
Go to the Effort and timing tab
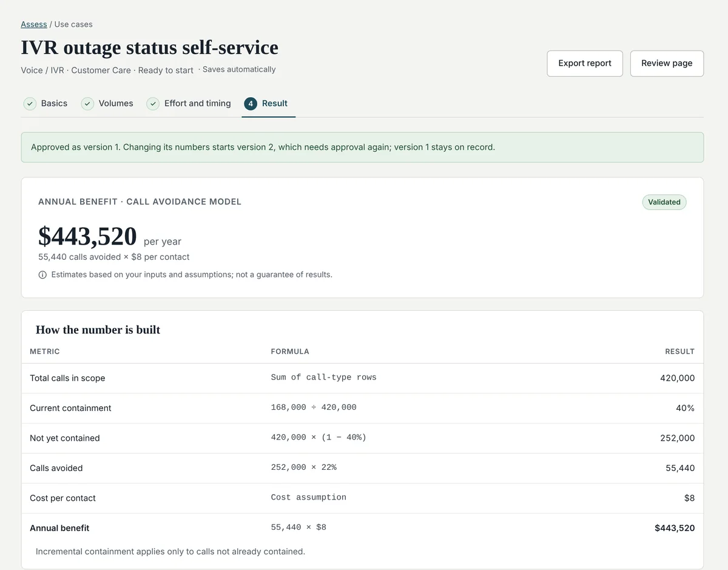(x=189, y=104)
